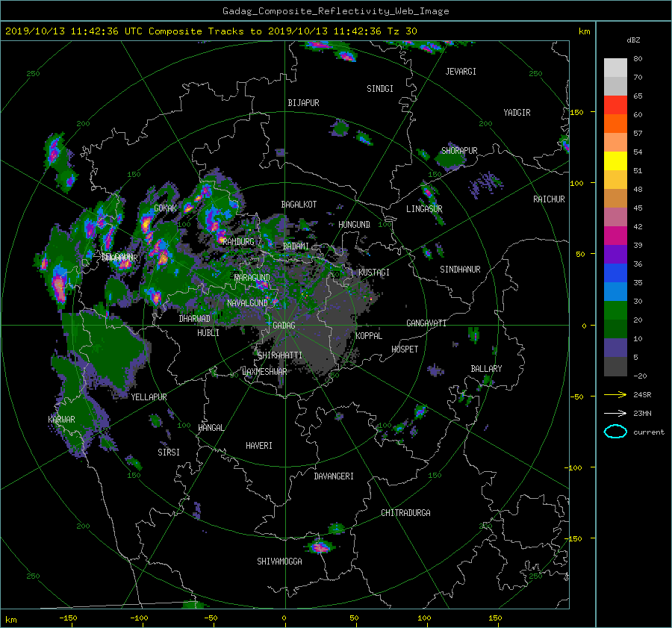Viewport: 672px width, 628px height.
Task: Click the yellow 24SR arrow legend icon
Action: [615, 394]
